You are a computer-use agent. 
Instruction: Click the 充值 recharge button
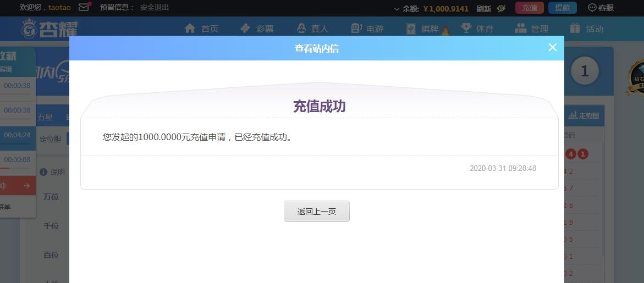[x=529, y=8]
